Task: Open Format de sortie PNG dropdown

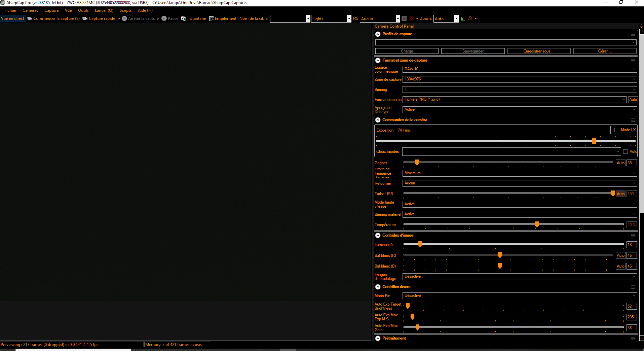Action: pyautogui.click(x=515, y=100)
